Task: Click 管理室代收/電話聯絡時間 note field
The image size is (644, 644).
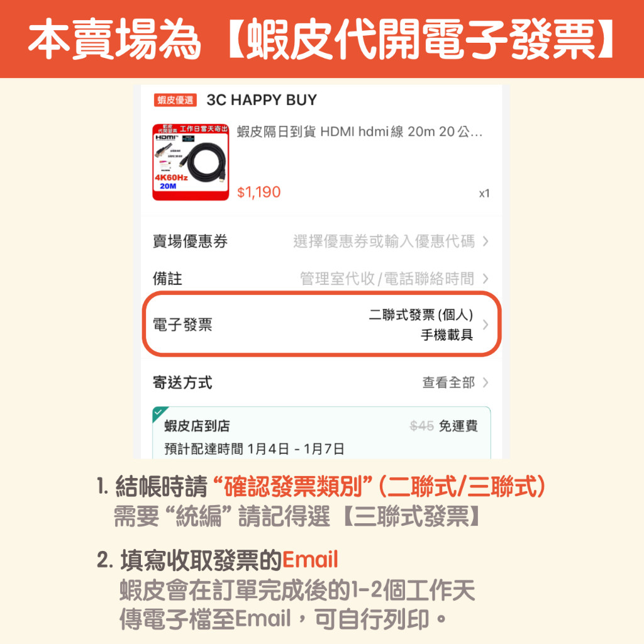Action: [387, 279]
